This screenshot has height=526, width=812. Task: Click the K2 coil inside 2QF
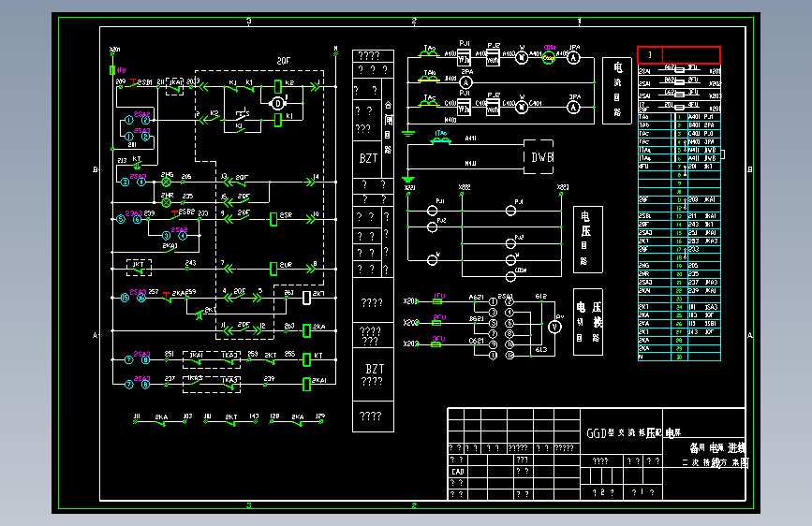[x=277, y=86]
